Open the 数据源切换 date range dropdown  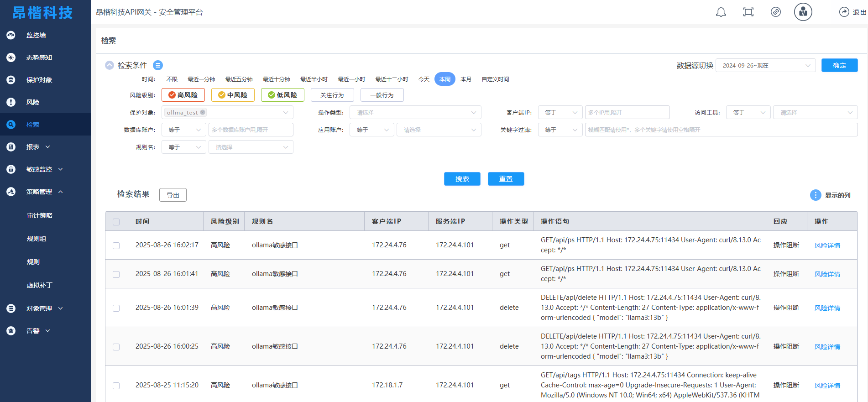click(x=765, y=65)
